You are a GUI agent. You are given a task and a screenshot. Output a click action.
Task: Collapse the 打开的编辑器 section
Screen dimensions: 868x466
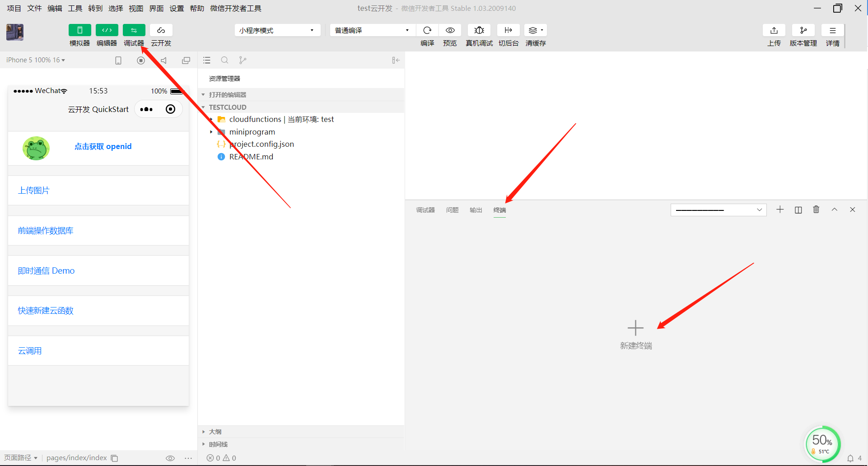pyautogui.click(x=301, y=95)
